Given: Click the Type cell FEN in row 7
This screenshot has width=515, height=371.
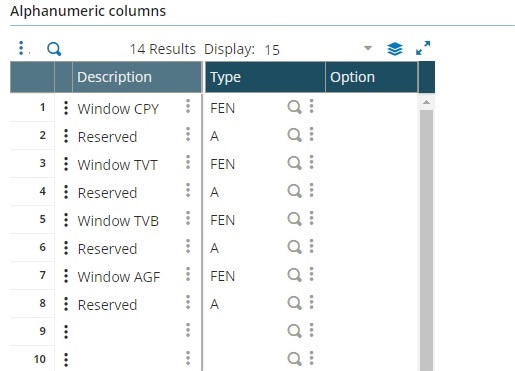Looking at the screenshot, I should tap(223, 276).
